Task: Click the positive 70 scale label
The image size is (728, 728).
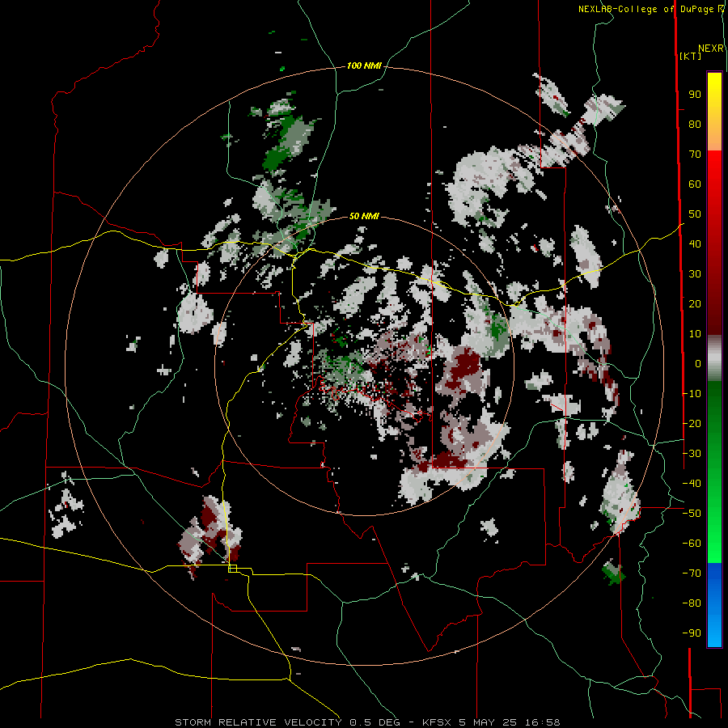Action: 695,154
